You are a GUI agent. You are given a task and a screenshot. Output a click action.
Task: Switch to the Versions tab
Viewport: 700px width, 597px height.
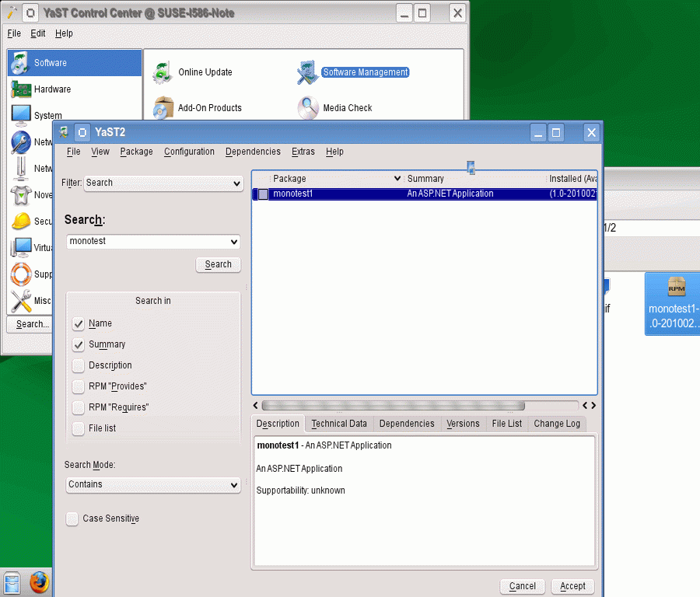[x=463, y=424]
